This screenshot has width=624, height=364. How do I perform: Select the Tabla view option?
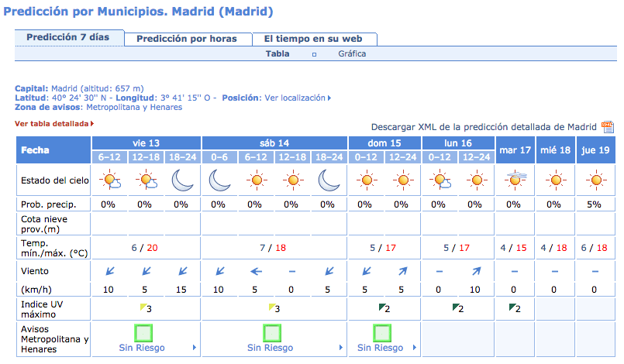point(278,53)
